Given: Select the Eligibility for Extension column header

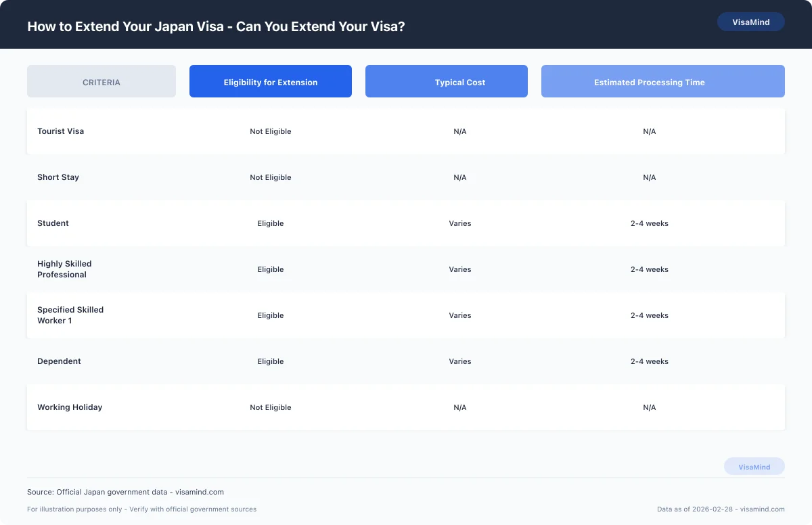Looking at the screenshot, I should point(270,81).
